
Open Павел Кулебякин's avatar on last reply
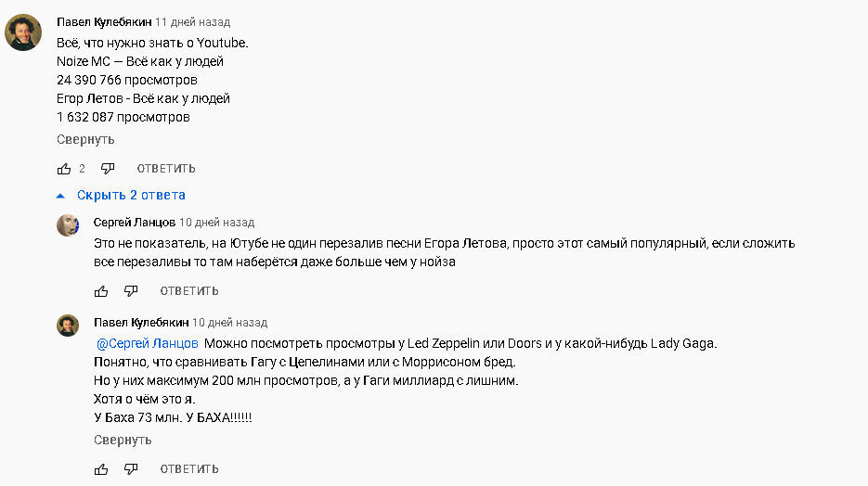(68, 326)
